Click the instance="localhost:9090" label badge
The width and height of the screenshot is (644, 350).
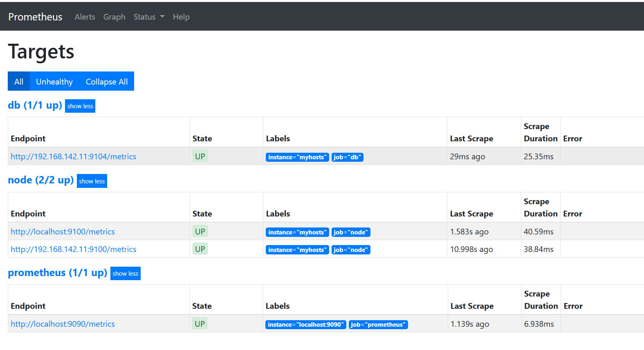(x=306, y=324)
